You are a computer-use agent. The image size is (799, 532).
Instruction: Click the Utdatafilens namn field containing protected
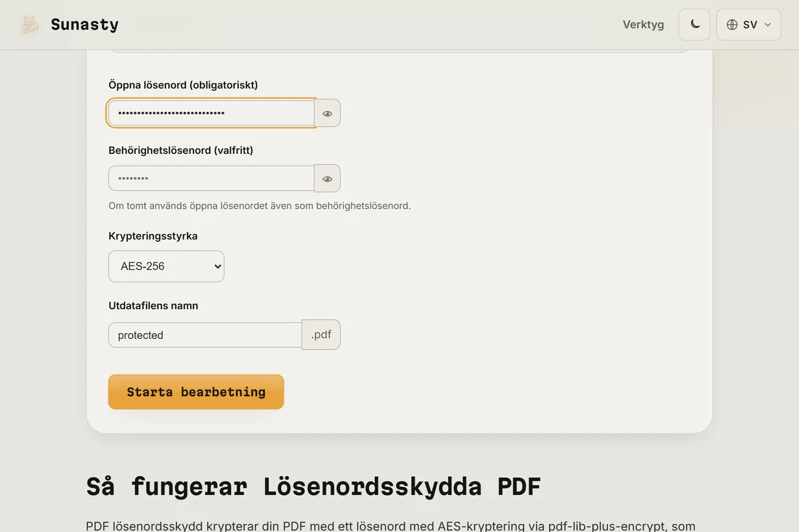coord(205,335)
